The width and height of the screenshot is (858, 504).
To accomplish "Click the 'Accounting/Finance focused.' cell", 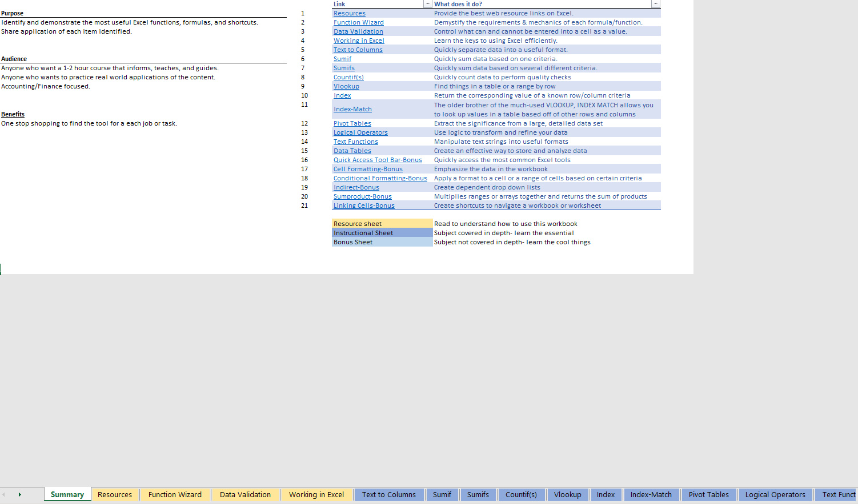I will click(x=46, y=86).
